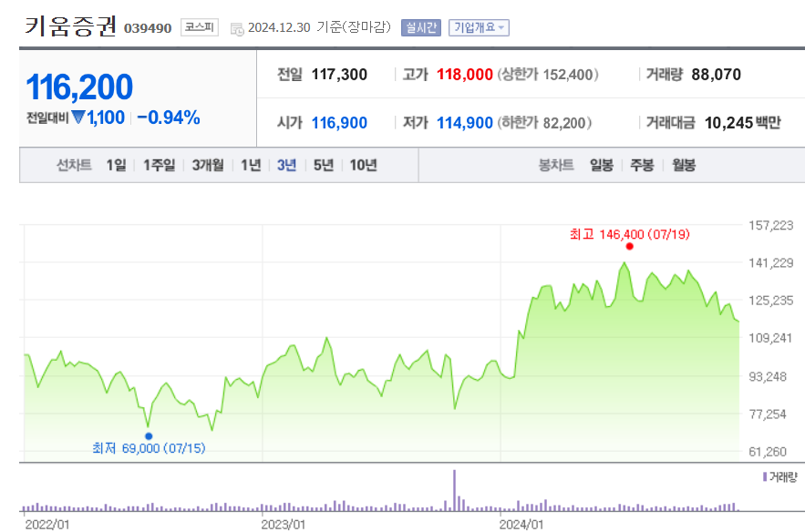Open the 주봉 weekly candle chart
This screenshot has width=805, height=532.
[x=642, y=165]
